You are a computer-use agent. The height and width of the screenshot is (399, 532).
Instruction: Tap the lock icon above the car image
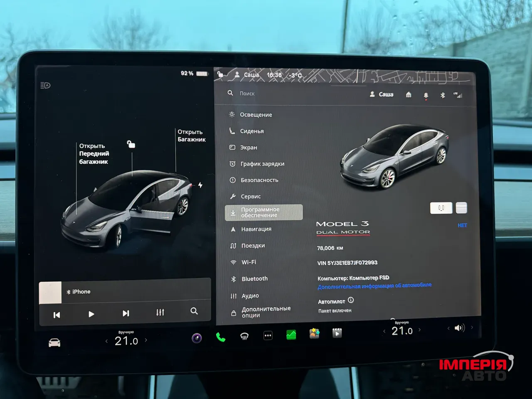click(x=131, y=144)
